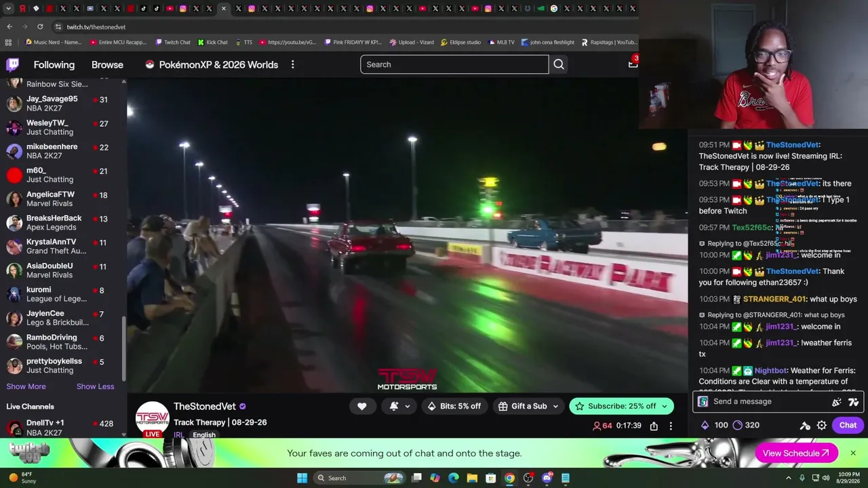
Task: Share the stream via share icon
Action: coord(654,426)
